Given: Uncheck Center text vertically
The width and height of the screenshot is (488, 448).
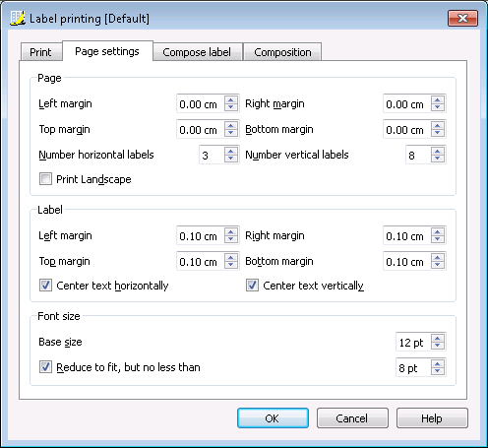Looking at the screenshot, I should 252,286.
